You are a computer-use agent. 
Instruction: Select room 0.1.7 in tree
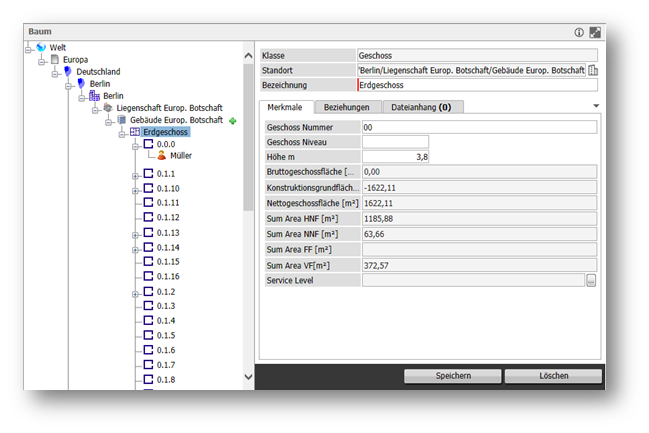pos(166,365)
